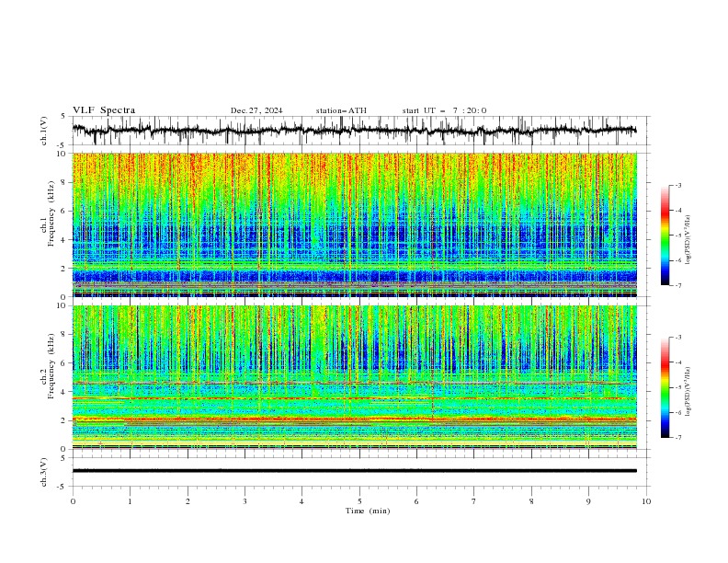Click the 'VLF Spectra' title text
728x563 pixels.
(104, 110)
